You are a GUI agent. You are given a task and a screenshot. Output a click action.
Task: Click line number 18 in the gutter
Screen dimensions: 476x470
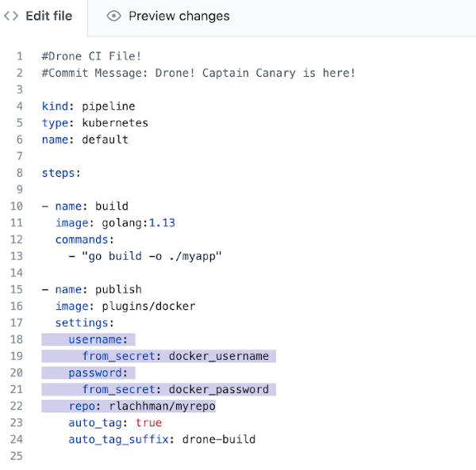click(x=17, y=339)
